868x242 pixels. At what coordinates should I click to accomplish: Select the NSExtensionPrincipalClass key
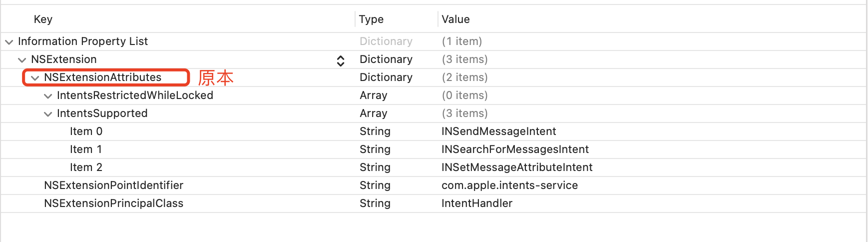(x=113, y=203)
